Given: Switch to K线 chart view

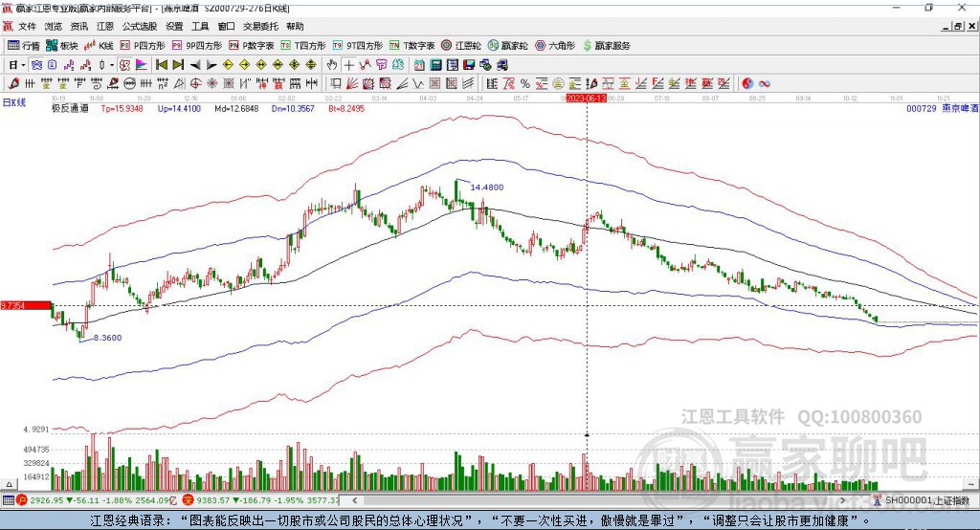Looking at the screenshot, I should pos(99,46).
